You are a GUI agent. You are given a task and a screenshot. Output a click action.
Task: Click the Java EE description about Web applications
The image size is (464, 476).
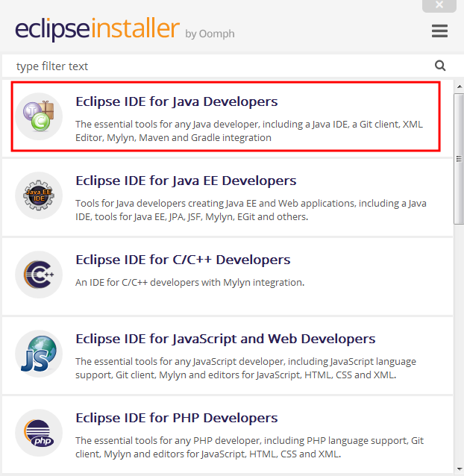point(251,210)
